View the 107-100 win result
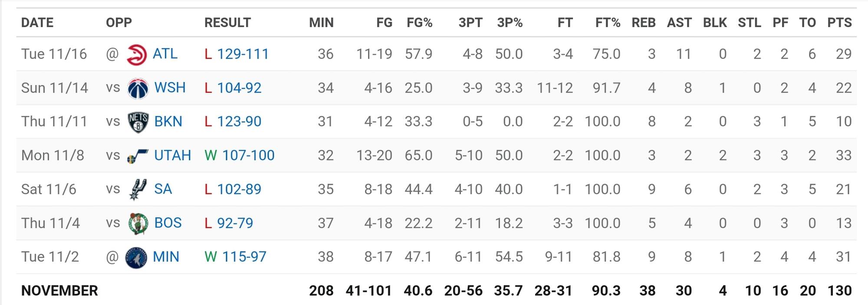 [x=248, y=155]
